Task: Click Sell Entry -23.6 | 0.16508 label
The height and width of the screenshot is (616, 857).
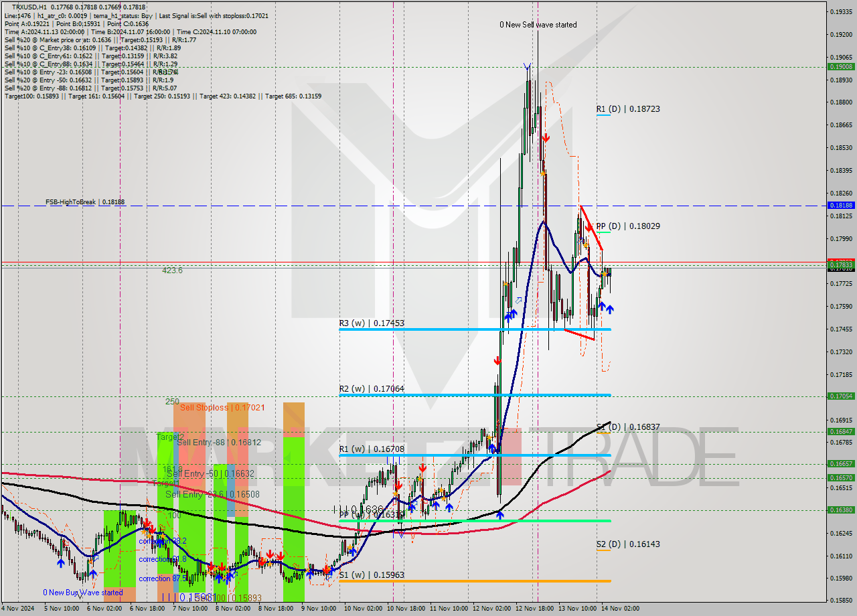Action: pos(212,494)
